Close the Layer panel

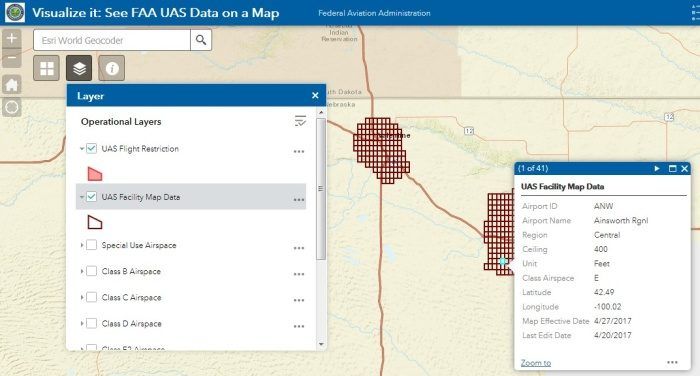315,96
